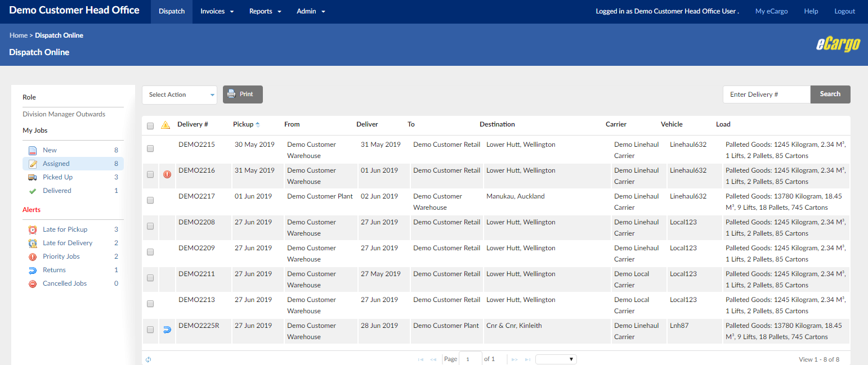Image resolution: width=868 pixels, height=365 pixels.
Task: Open the page size dropdown in the footer
Action: coord(556,359)
